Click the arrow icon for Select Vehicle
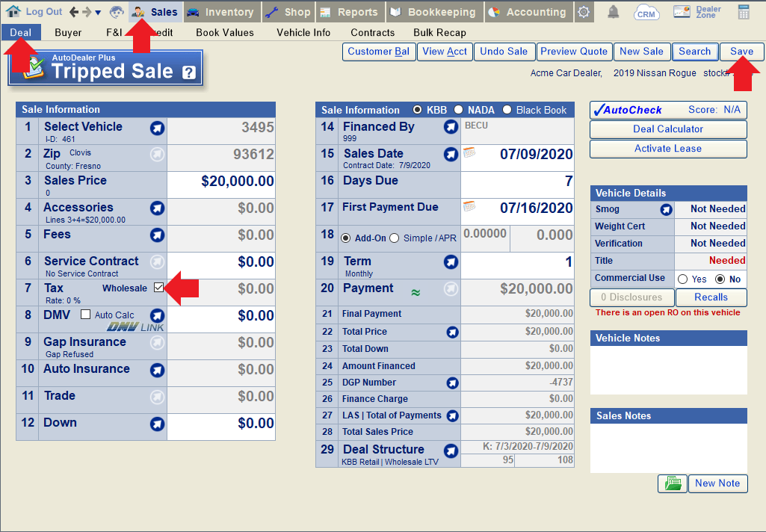Viewport: 766px width, 532px height. (x=157, y=128)
